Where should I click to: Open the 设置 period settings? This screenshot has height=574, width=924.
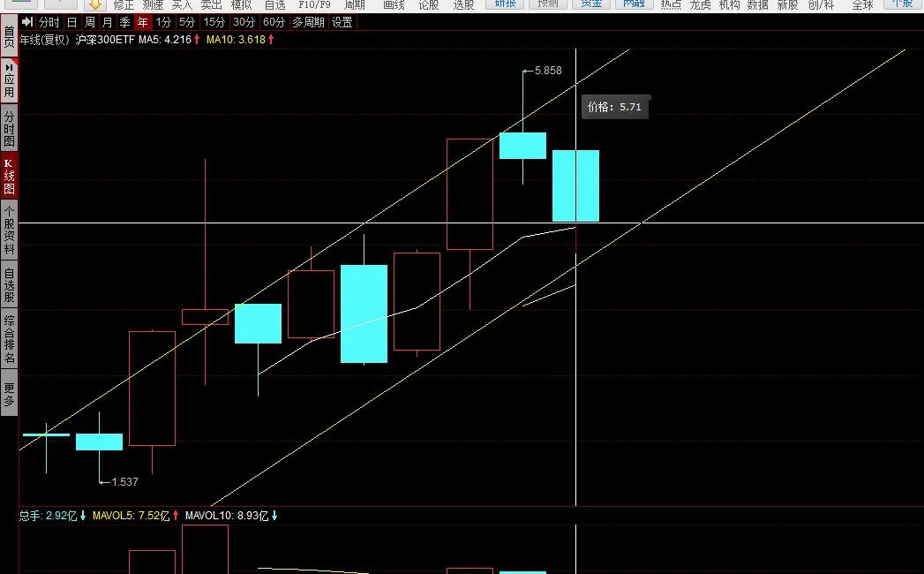342,22
